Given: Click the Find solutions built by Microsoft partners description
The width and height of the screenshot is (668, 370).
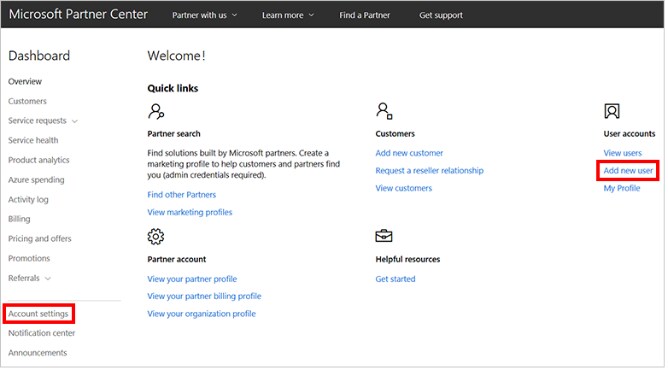Looking at the screenshot, I should (x=244, y=164).
